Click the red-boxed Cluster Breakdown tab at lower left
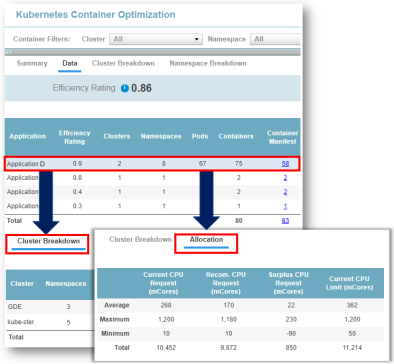This screenshot has height=364, width=394. point(48,241)
